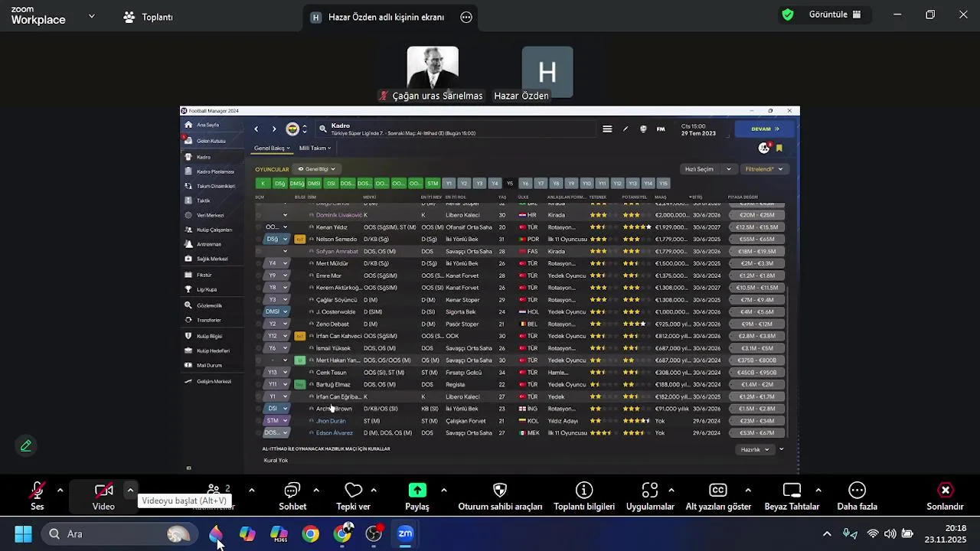980x551 pixels.
Task: Open Zoom annotation pencil icon
Action: click(26, 445)
